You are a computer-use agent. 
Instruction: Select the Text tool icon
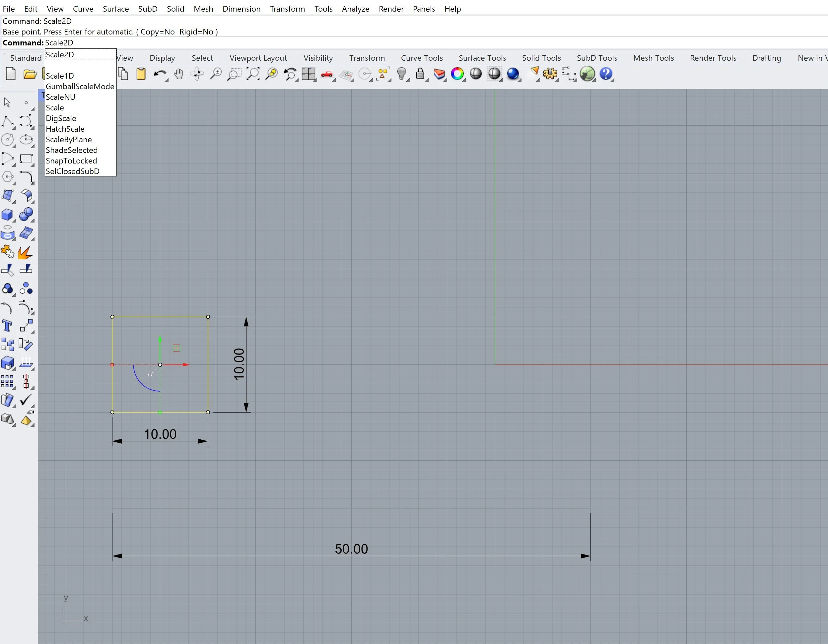8,326
